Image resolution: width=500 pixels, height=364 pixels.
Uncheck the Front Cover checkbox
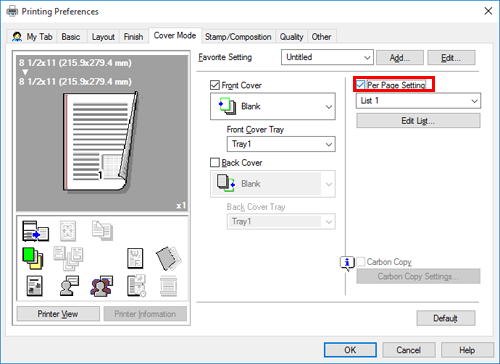[215, 85]
